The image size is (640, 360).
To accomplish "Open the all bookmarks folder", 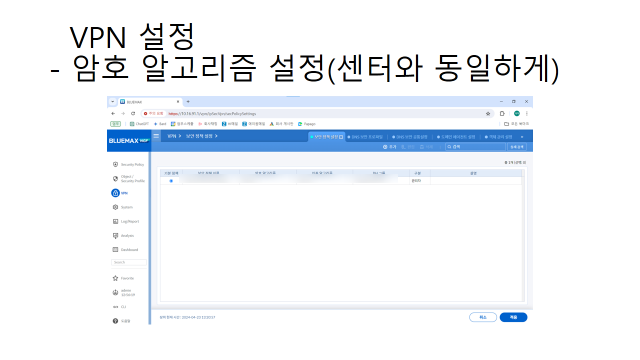I will point(516,124).
